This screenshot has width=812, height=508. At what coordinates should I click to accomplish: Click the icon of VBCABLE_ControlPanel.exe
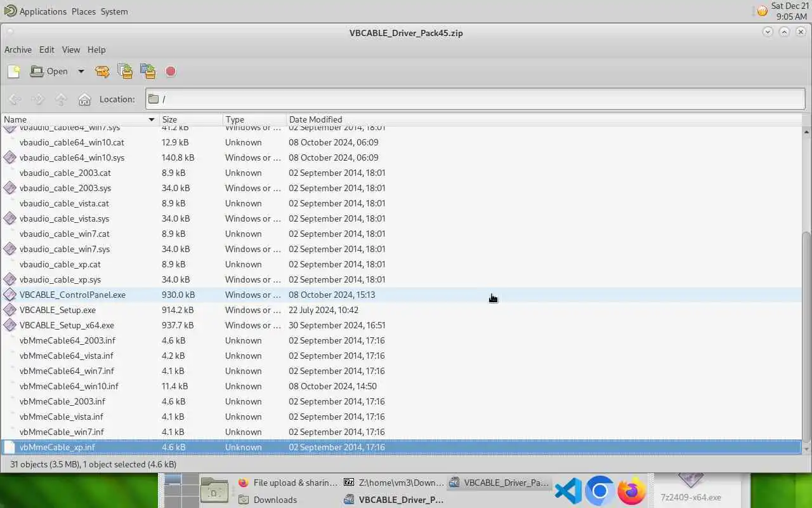click(x=10, y=295)
